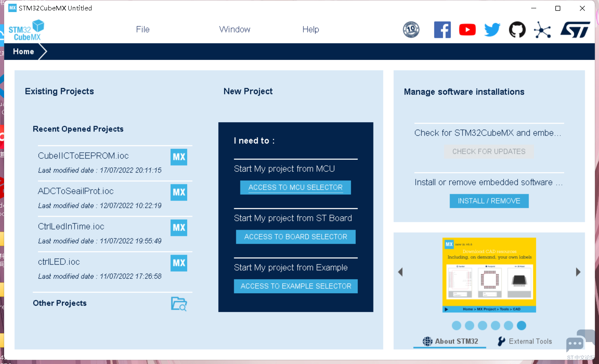The height and width of the screenshot is (364, 599).
Task: Switch to the About STM32 tab
Action: [x=450, y=342]
